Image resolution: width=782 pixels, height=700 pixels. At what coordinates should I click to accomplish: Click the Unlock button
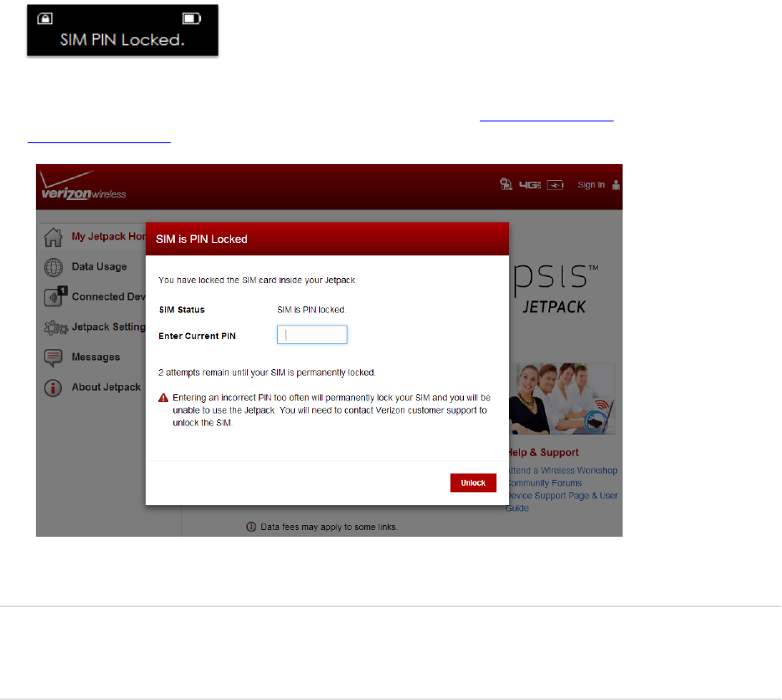pyautogui.click(x=473, y=482)
